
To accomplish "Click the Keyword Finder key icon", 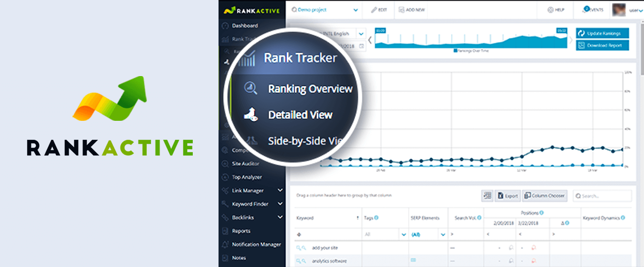I will pos(225,204).
